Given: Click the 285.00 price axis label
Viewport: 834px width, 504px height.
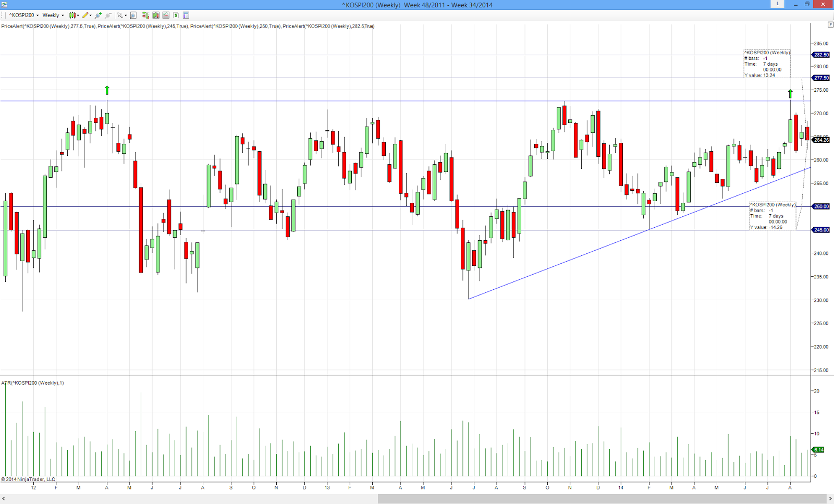Looking at the screenshot, I should [x=821, y=43].
